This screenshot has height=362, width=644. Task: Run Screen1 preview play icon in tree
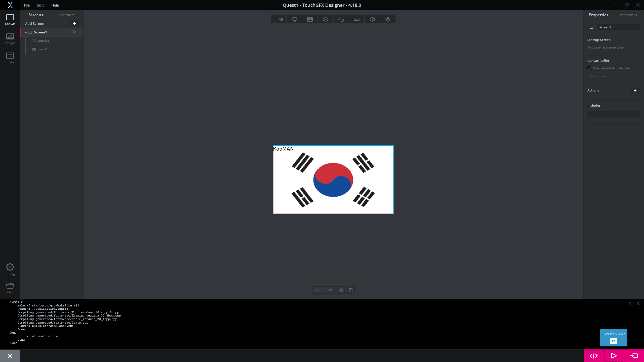point(74,32)
